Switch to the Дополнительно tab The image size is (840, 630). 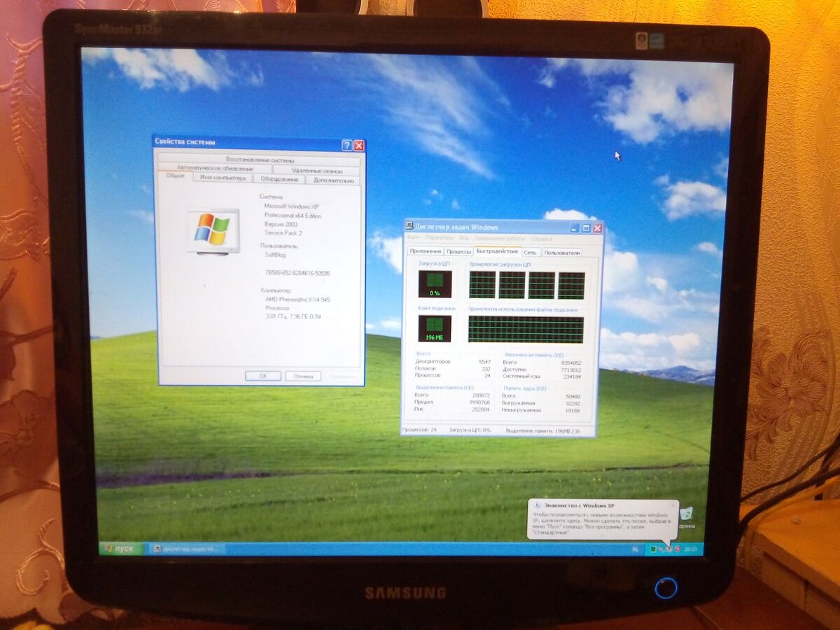[x=333, y=180]
